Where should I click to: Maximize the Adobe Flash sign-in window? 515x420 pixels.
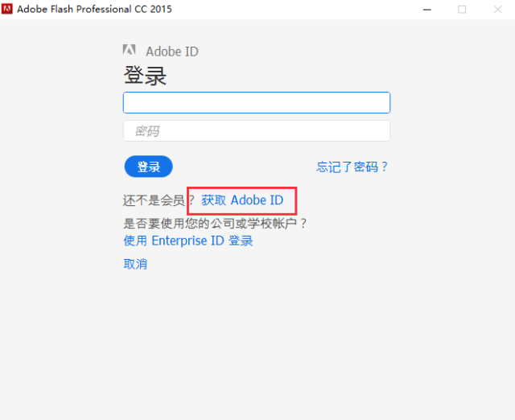coord(462,9)
